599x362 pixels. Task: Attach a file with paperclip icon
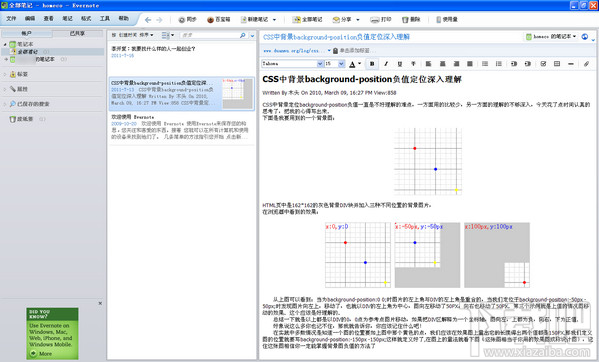[586, 64]
